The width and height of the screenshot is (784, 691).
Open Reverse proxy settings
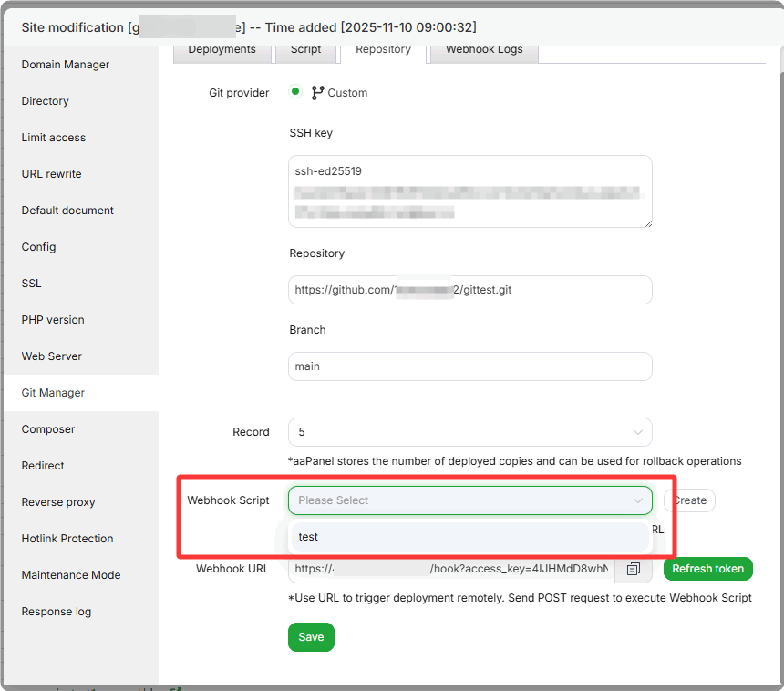pos(58,502)
